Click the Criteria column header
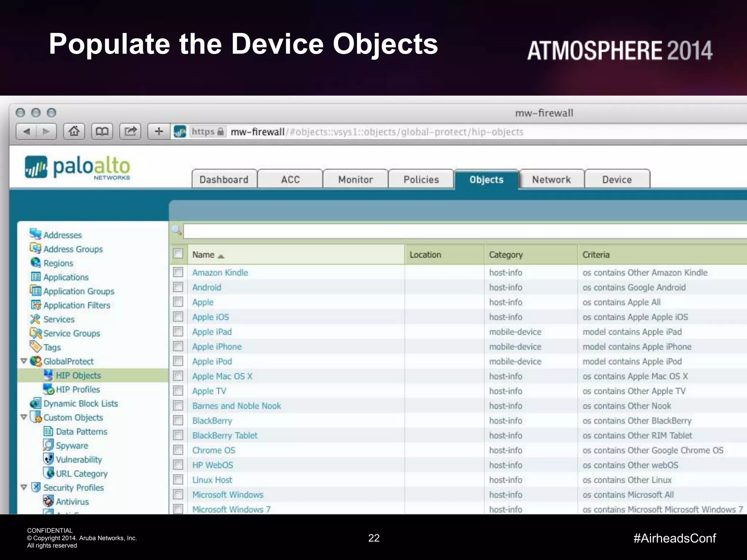The width and height of the screenshot is (747, 560). pyautogui.click(x=662, y=254)
